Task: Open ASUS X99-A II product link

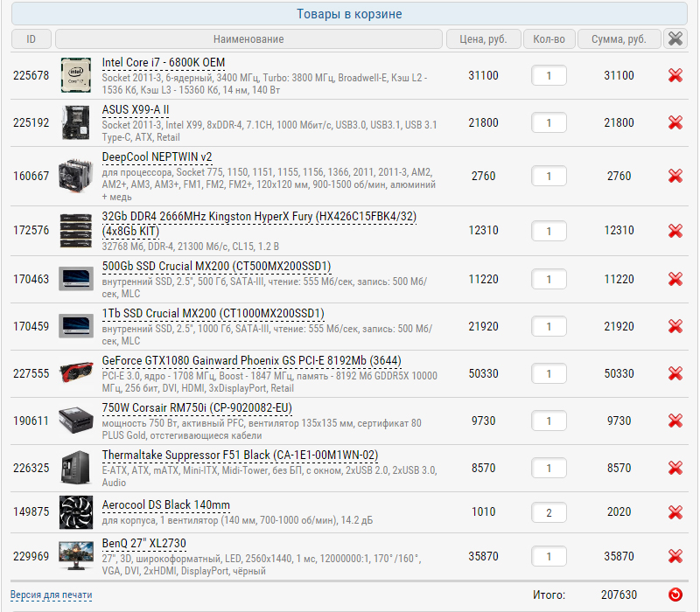Action: (x=136, y=110)
